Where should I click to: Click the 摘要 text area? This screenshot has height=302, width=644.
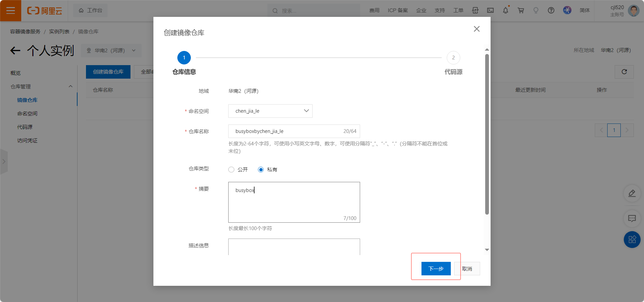pos(294,202)
